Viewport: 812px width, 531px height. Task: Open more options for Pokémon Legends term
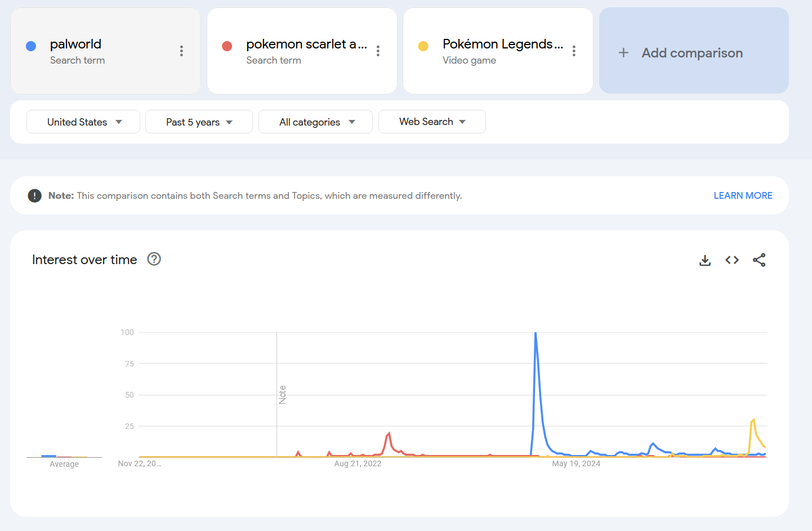point(574,51)
